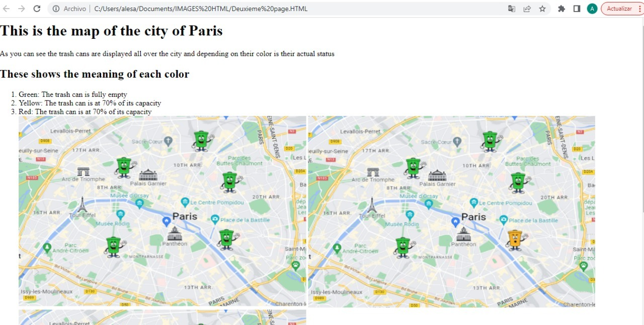Click the browser forward arrow
This screenshot has width=644, height=325.
21,9
